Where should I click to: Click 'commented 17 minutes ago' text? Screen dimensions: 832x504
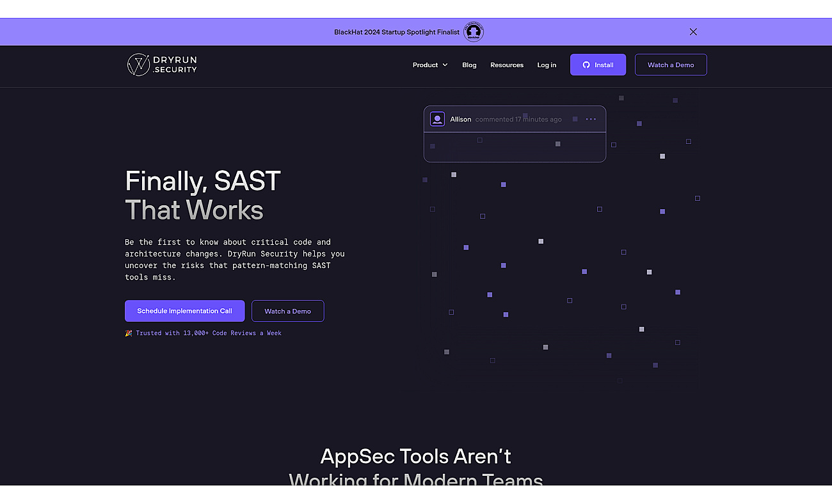coord(518,120)
